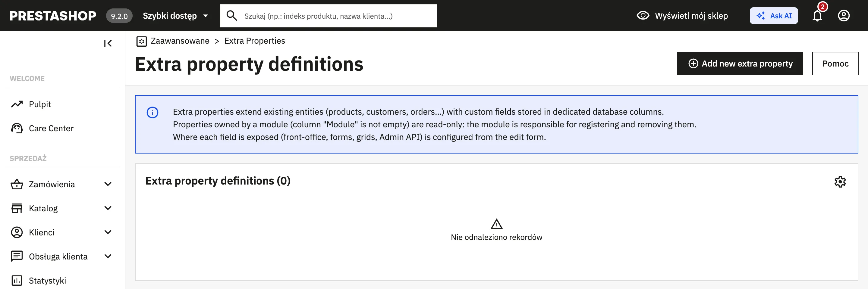Viewport: 868px width, 289px height.
Task: Click the Zamówienia basket icon
Action: (x=17, y=184)
